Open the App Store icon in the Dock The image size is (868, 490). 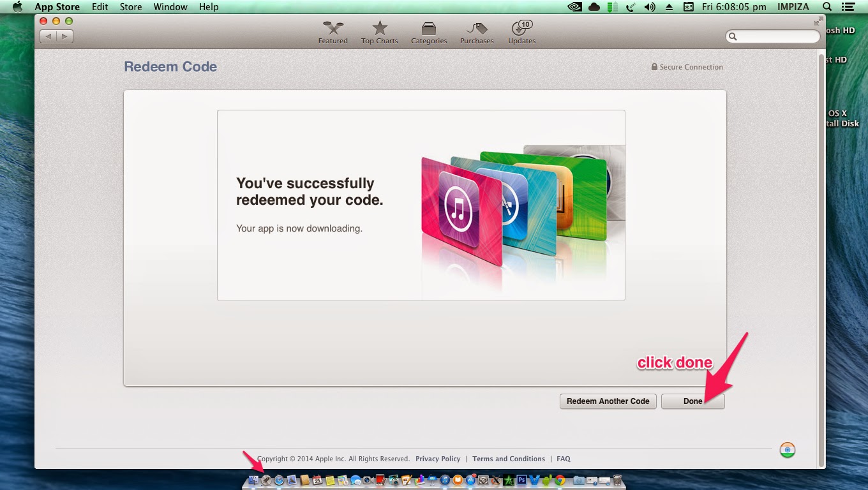pos(471,480)
